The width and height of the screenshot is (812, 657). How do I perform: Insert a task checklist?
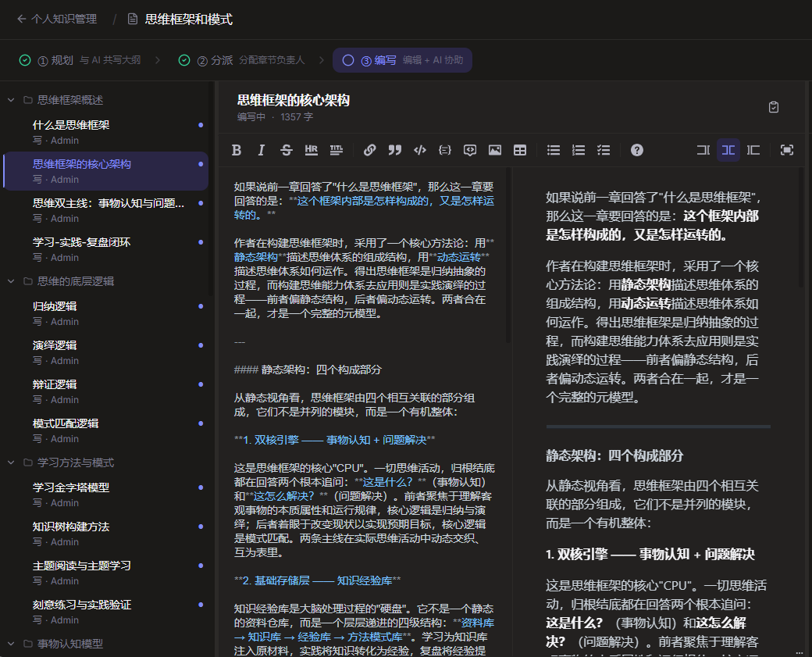(604, 150)
